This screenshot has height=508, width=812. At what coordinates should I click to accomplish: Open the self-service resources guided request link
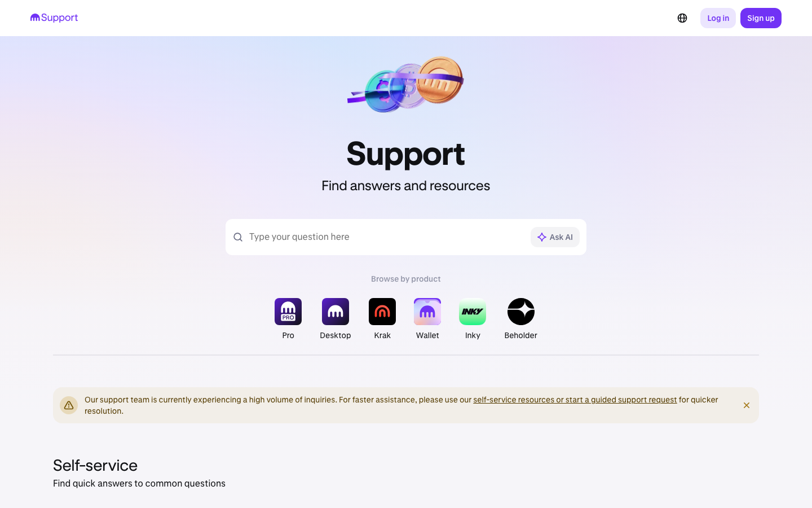(575, 400)
